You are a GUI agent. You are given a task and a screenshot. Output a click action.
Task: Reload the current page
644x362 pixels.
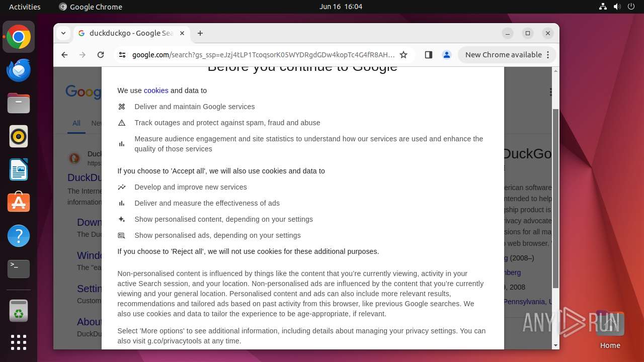click(x=101, y=55)
